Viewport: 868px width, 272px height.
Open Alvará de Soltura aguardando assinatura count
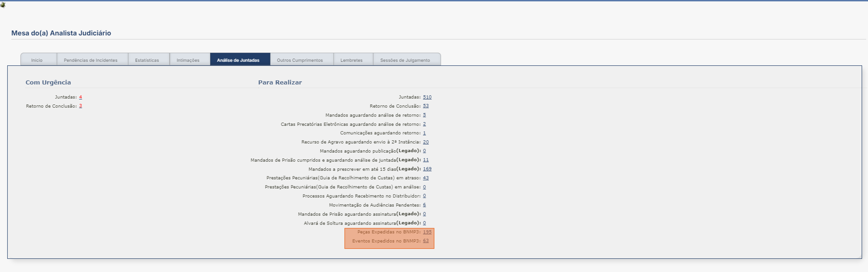[424, 223]
